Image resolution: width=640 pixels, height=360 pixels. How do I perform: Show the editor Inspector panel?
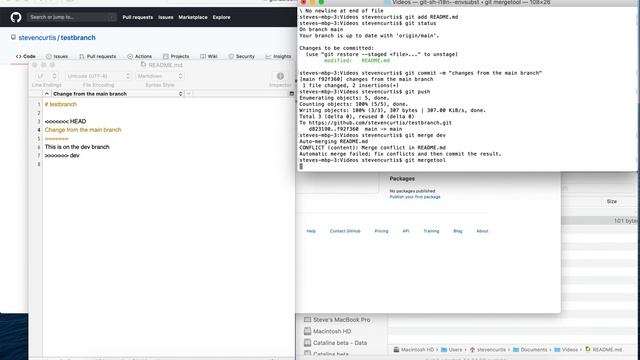click(280, 76)
